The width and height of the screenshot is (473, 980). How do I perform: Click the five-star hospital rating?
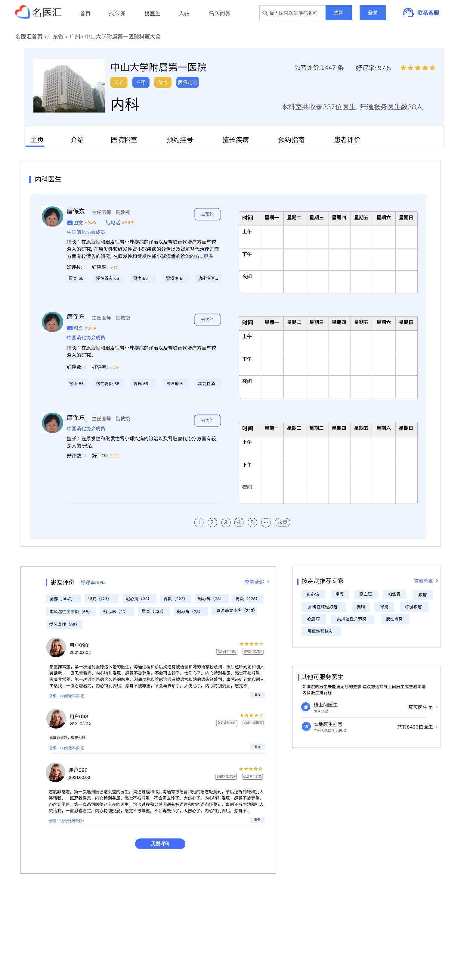click(417, 68)
